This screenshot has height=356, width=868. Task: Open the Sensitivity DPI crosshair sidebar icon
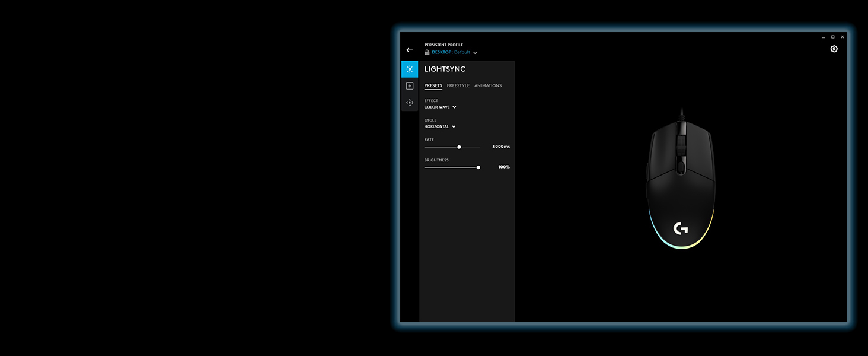click(410, 103)
